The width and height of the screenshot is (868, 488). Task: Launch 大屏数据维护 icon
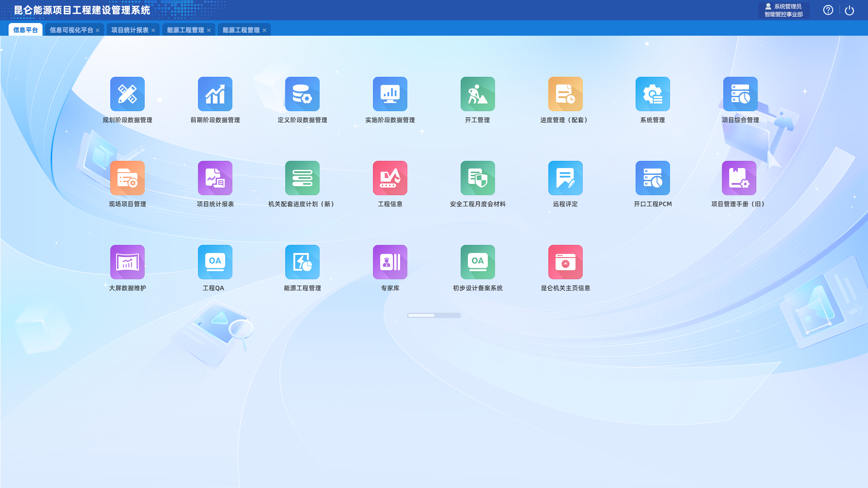tap(127, 262)
